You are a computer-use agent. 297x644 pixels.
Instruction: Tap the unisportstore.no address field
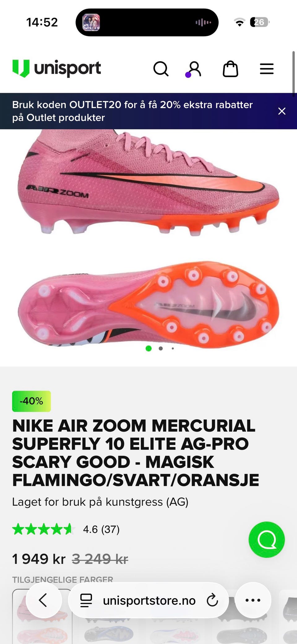pos(148,600)
